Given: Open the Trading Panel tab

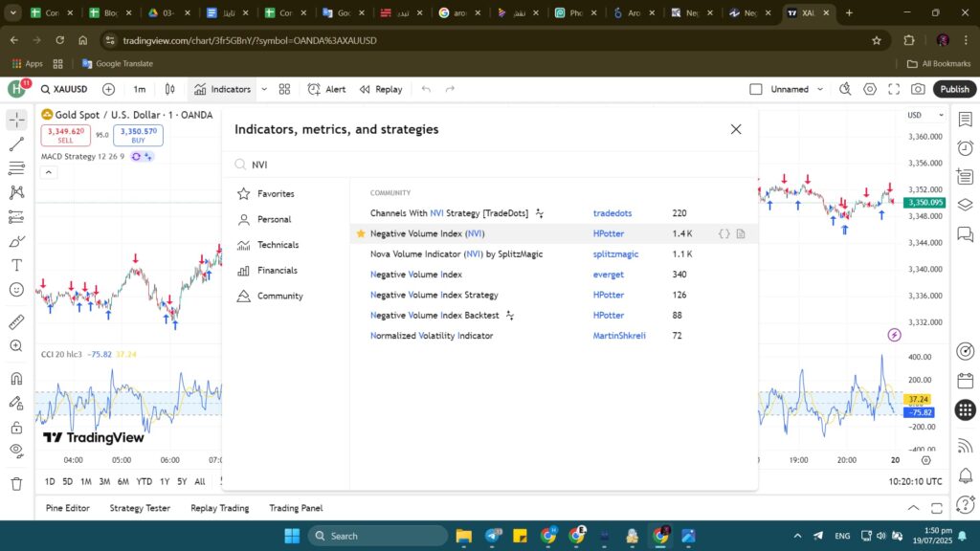Looking at the screenshot, I should pyautogui.click(x=296, y=508).
